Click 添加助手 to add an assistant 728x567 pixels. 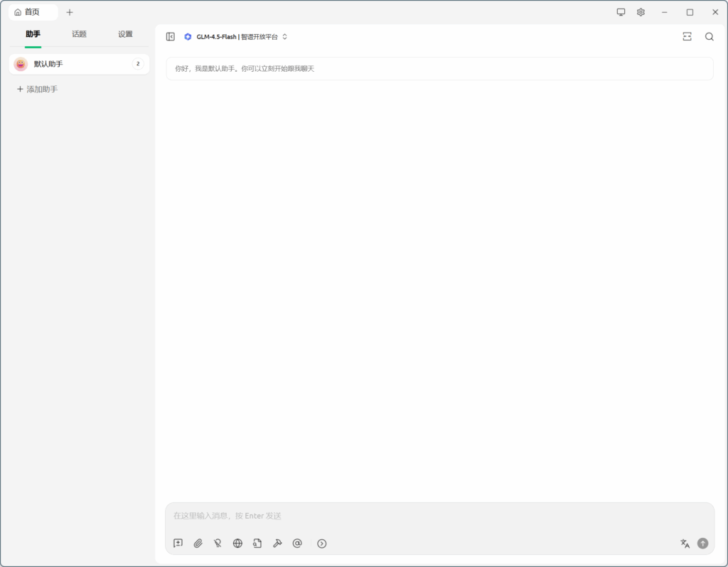[x=37, y=90]
